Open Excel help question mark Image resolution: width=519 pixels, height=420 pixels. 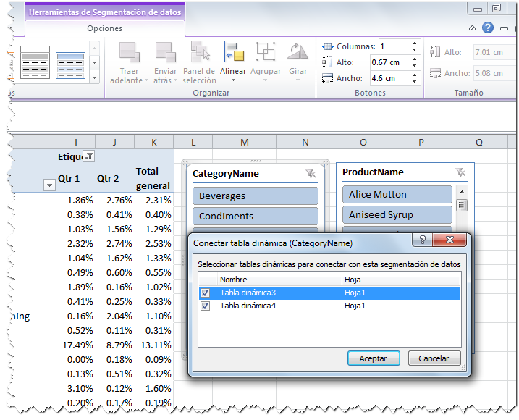point(488,28)
